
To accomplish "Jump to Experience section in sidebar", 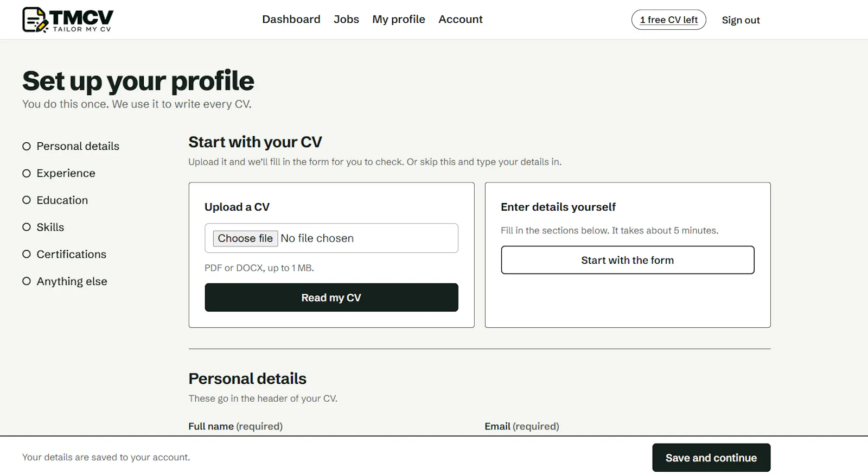I will [66, 174].
